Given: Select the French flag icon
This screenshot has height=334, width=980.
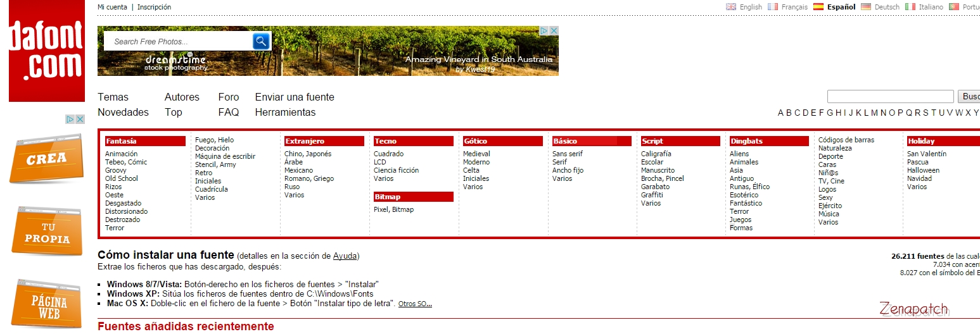Looking at the screenshot, I should click(773, 7).
